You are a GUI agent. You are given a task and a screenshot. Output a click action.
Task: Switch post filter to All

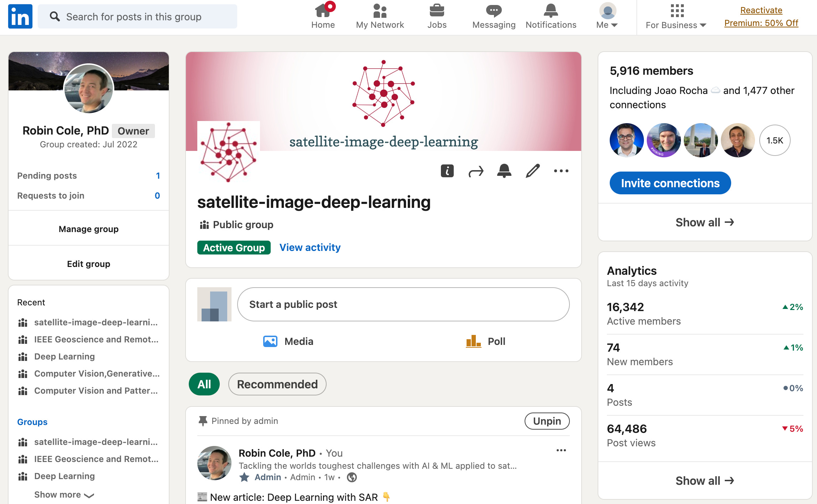[204, 384]
